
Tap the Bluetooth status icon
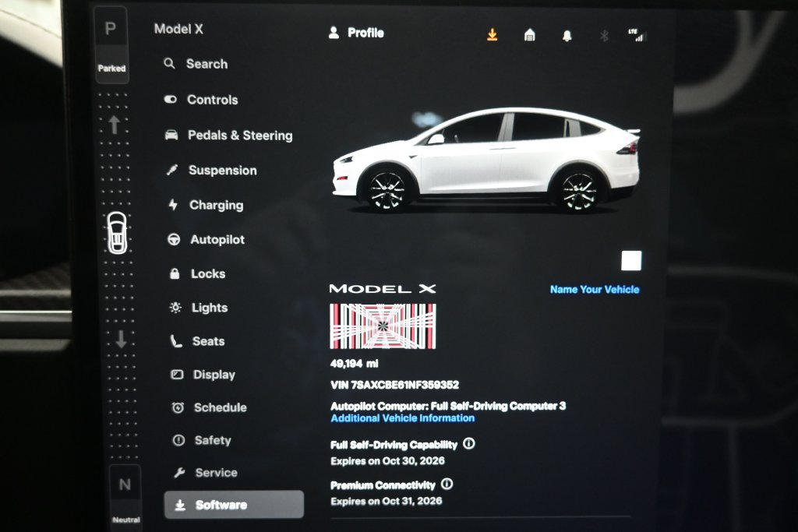(x=604, y=36)
